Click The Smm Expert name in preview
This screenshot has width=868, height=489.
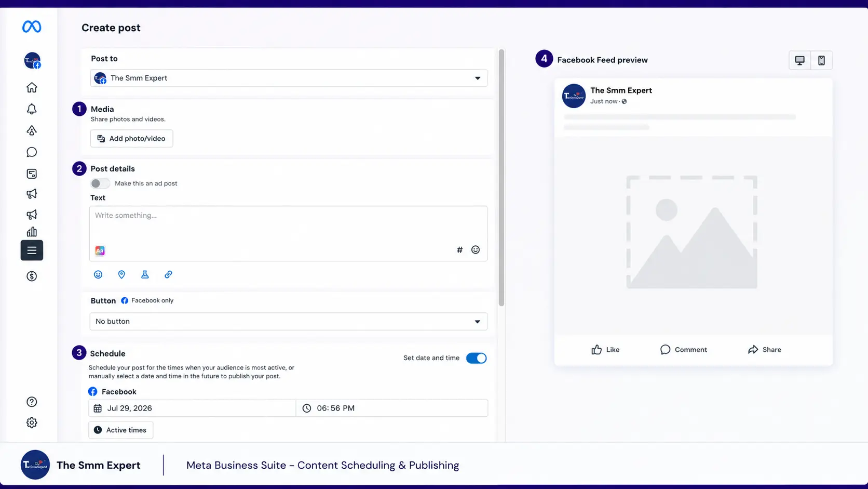pyautogui.click(x=621, y=90)
